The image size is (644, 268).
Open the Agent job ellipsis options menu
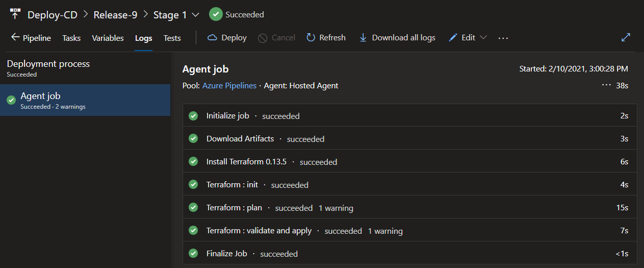pos(606,85)
